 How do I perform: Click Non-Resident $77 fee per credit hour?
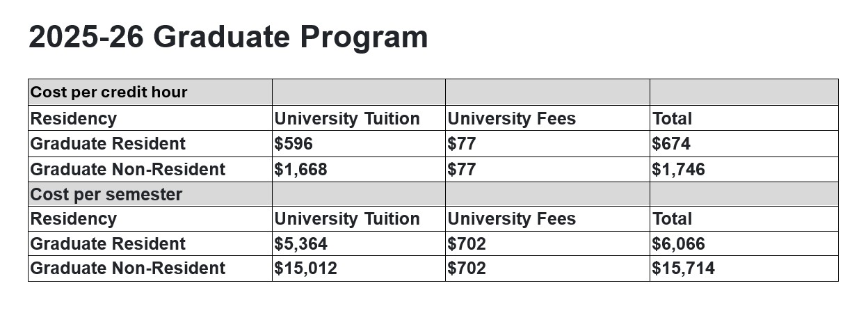click(462, 169)
